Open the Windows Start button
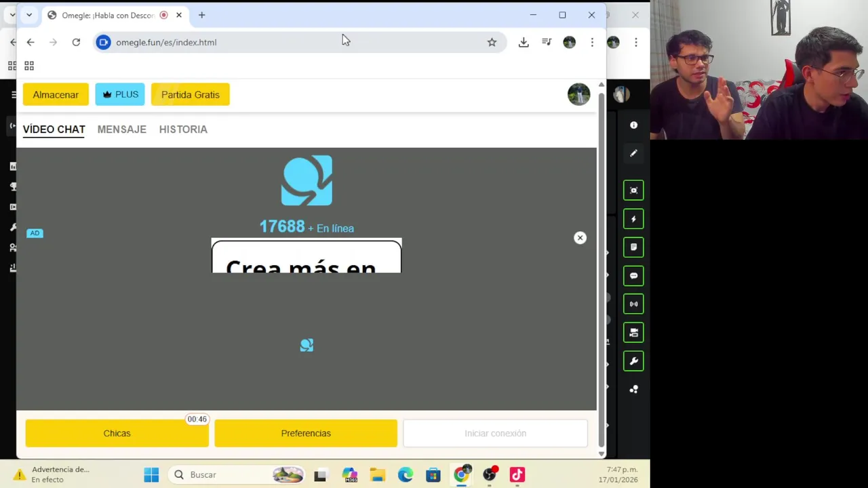 pos(151,474)
